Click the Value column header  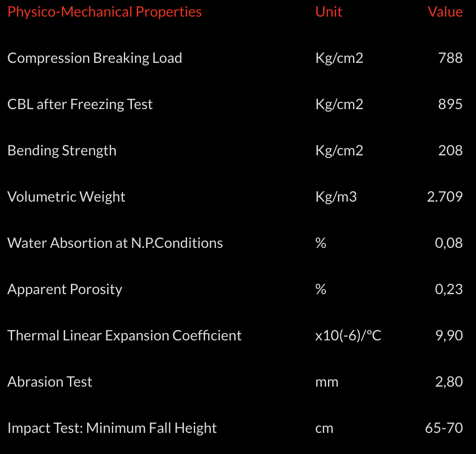pos(445,12)
